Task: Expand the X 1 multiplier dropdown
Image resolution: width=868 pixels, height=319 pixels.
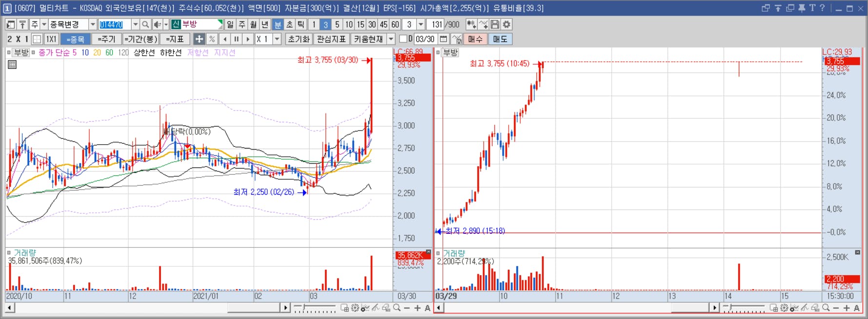Action: [277, 39]
